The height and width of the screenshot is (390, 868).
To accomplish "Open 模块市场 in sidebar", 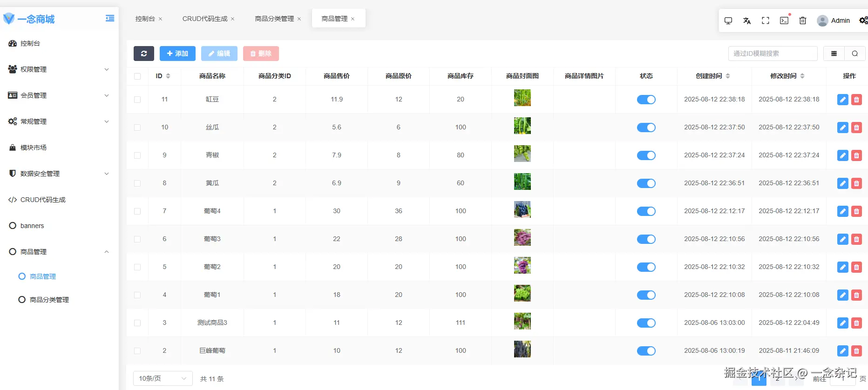I will coord(59,148).
